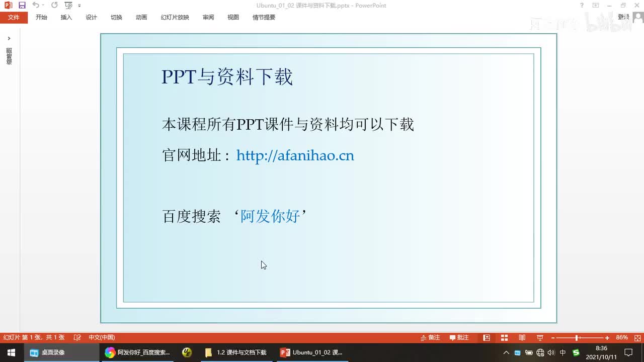Undo the last action
Image resolution: width=644 pixels, height=362 pixels.
click(x=35, y=6)
